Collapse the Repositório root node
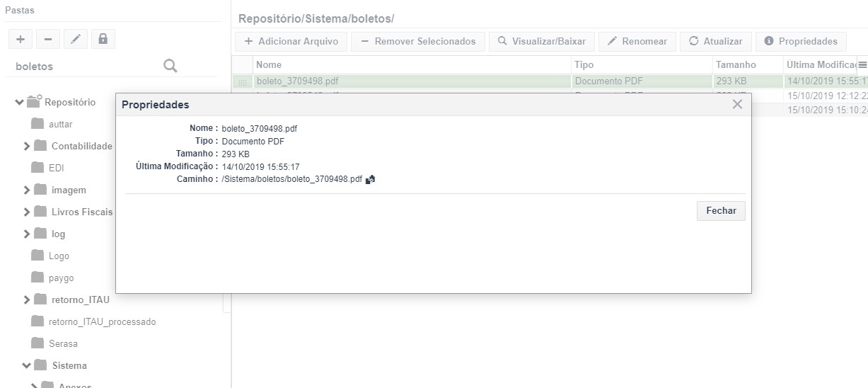Image resolution: width=868 pixels, height=388 pixels. click(19, 103)
